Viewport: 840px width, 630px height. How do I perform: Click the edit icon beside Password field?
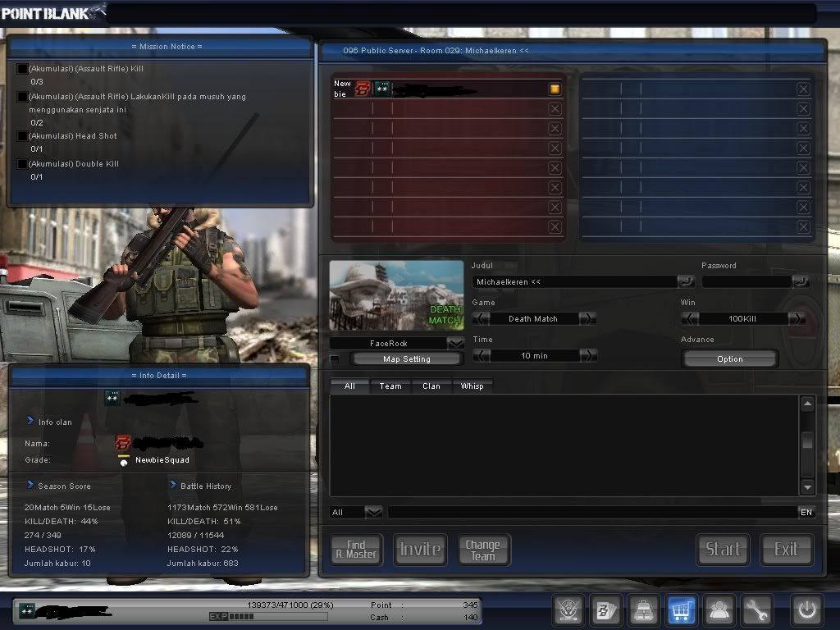[801, 281]
